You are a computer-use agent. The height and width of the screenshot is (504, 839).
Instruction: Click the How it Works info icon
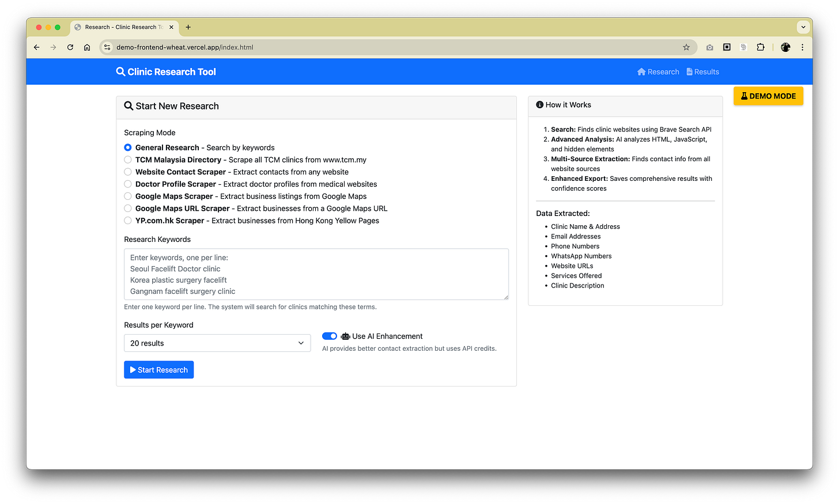tap(540, 105)
